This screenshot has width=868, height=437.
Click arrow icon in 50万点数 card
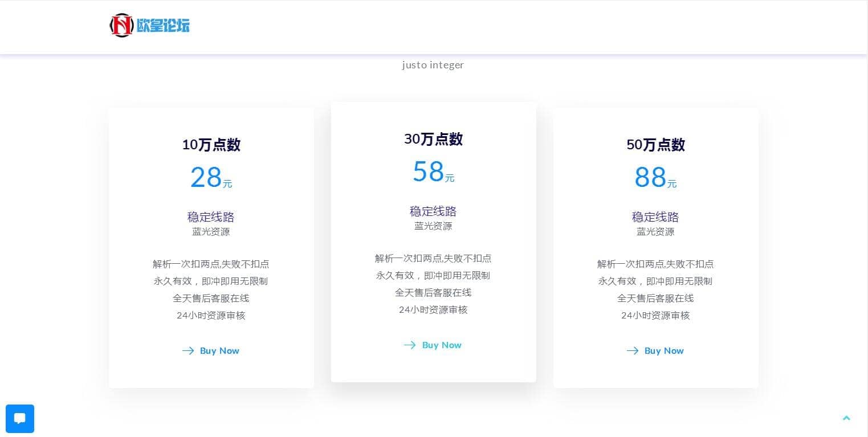(633, 350)
